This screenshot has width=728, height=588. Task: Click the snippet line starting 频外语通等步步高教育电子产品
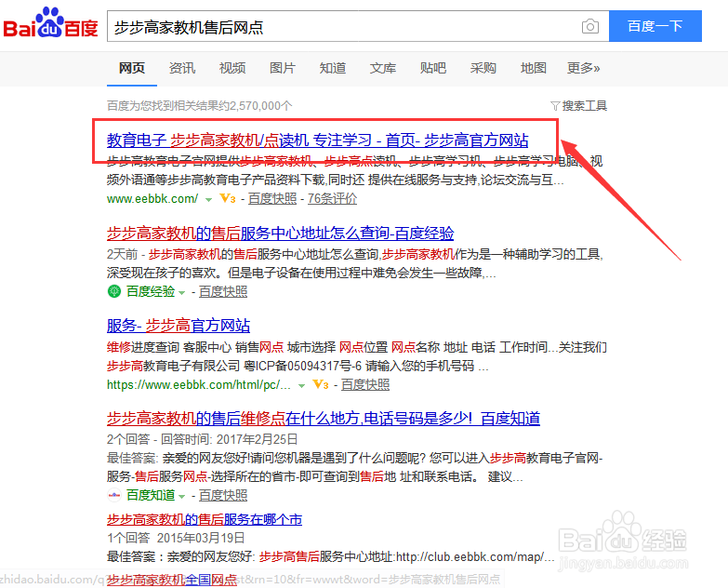click(336, 180)
